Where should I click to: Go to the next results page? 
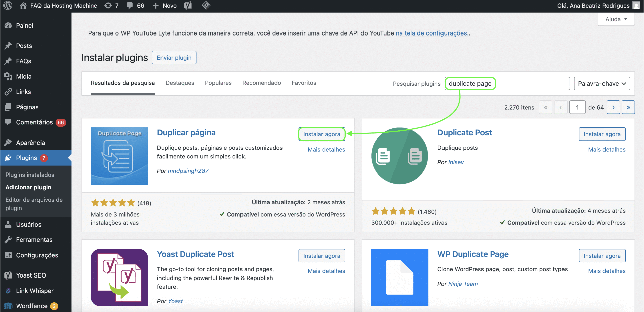(x=613, y=107)
